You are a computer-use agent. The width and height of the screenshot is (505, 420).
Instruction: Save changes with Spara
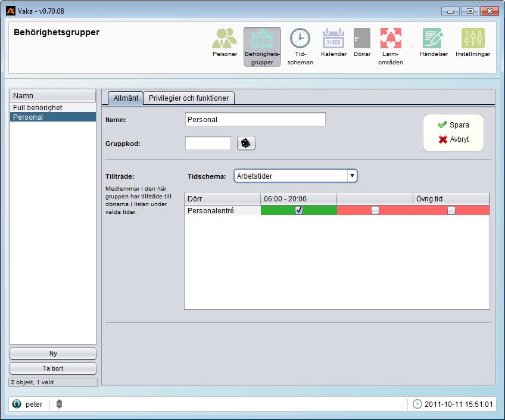453,125
